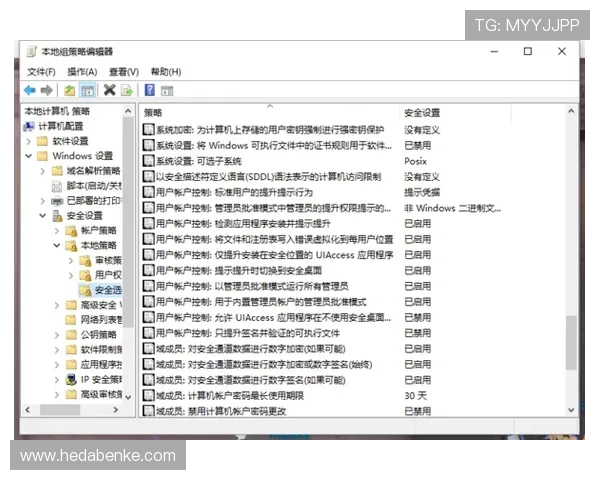Screen dimensions: 600x480
Task: Select the 本地计算机 策略 root node
Action: point(57,111)
